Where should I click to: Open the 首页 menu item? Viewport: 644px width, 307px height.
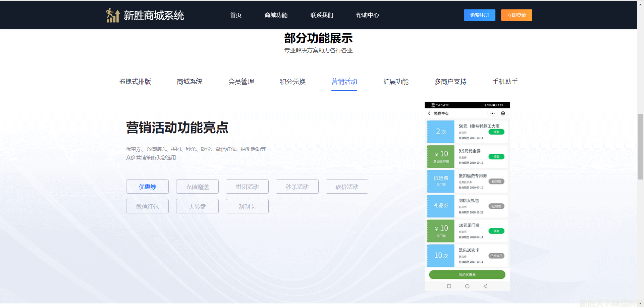click(x=236, y=15)
